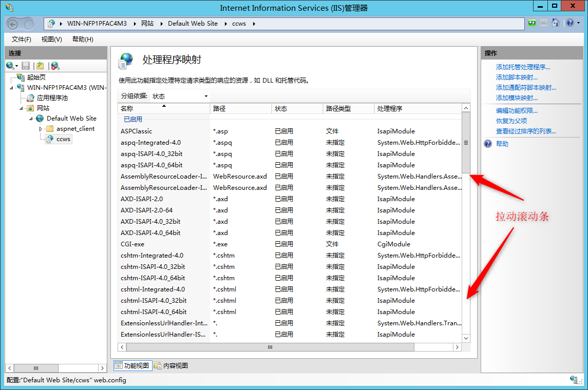Image resolution: width=588 pixels, height=390 pixels.
Task: Click 添加脚本映射... link
Action: pyautogui.click(x=517, y=77)
